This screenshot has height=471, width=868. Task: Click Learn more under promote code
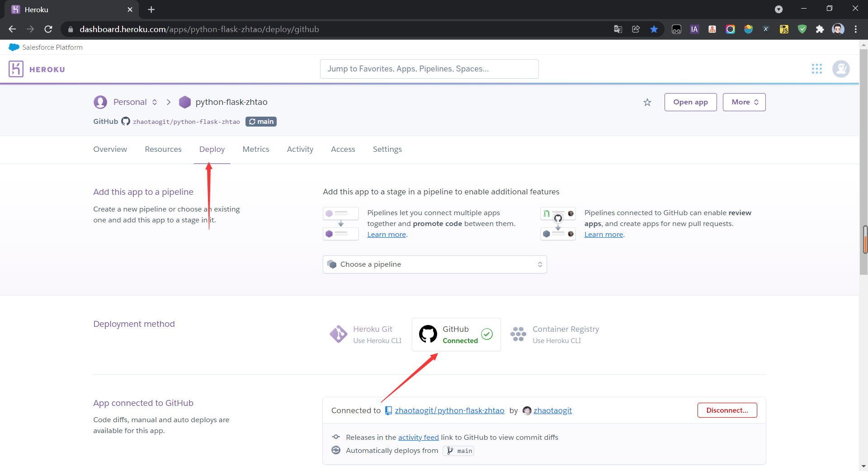[x=387, y=234]
